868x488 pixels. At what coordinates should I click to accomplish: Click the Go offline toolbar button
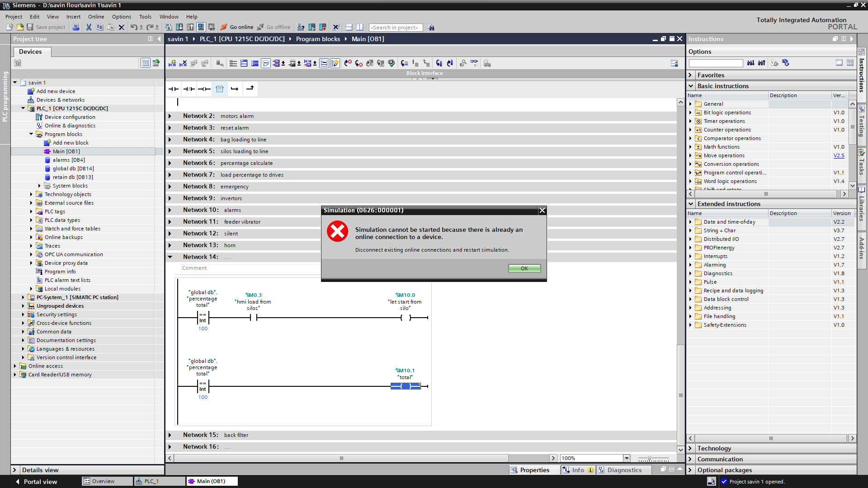point(274,27)
